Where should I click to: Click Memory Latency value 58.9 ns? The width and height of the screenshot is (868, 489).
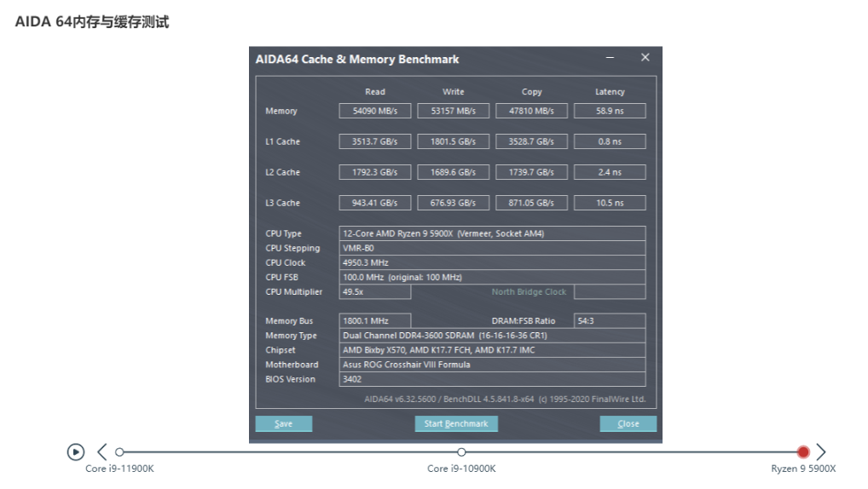[610, 111]
